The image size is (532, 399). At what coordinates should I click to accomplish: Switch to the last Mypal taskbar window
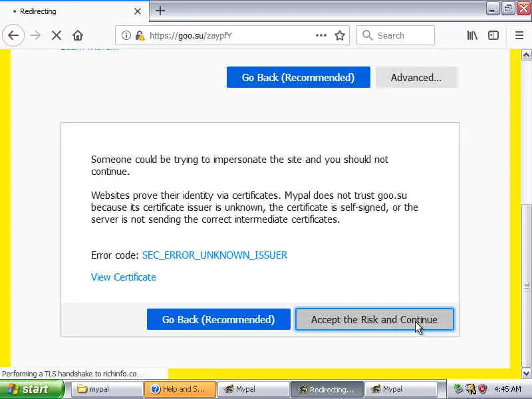400,389
